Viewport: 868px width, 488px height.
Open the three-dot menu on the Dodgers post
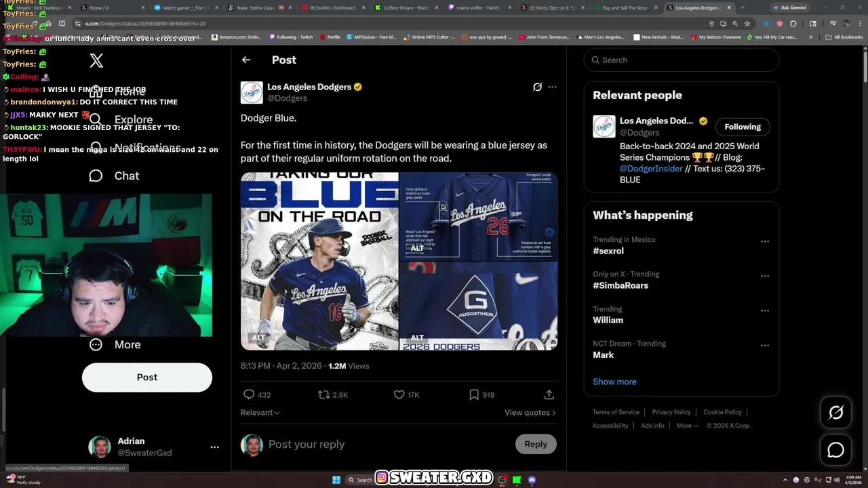(x=552, y=87)
